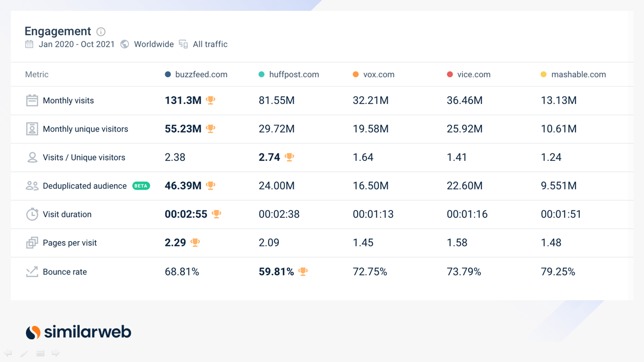Viewport: 644px width, 362px height.
Task: Click the devices icon beside All traffic
Action: click(184, 44)
